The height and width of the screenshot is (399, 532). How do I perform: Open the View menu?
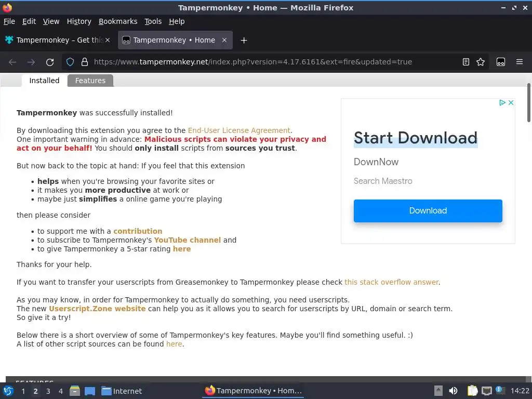(51, 21)
